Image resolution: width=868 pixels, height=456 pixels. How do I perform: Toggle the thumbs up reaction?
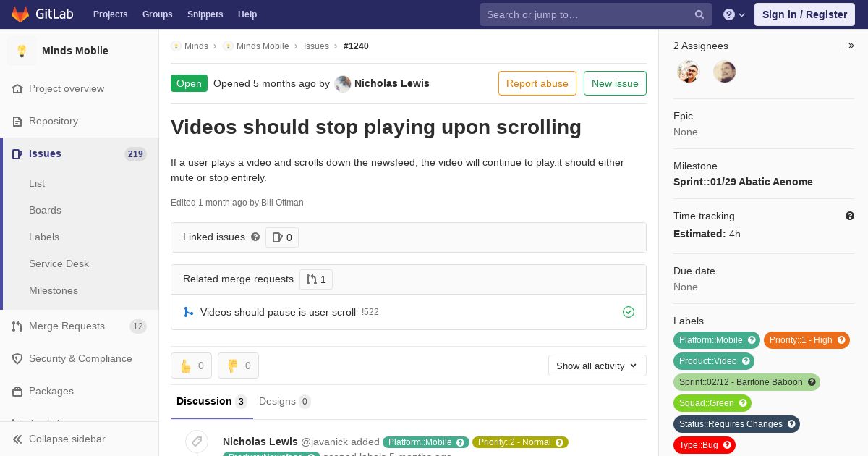coord(191,366)
